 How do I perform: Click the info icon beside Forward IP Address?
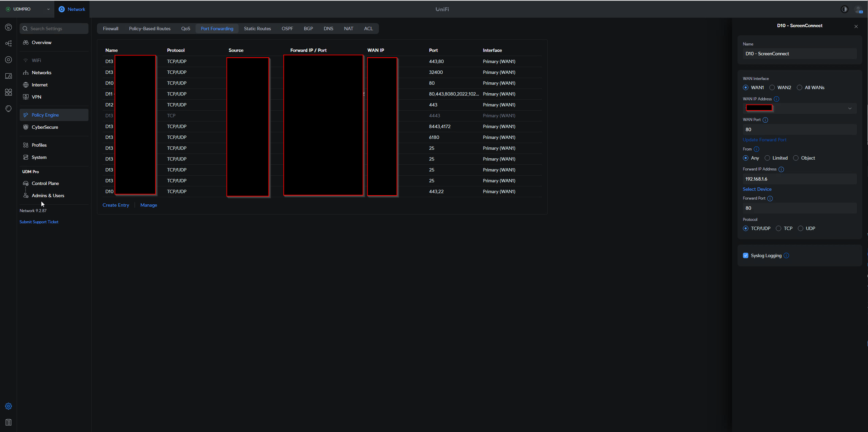pyautogui.click(x=781, y=169)
